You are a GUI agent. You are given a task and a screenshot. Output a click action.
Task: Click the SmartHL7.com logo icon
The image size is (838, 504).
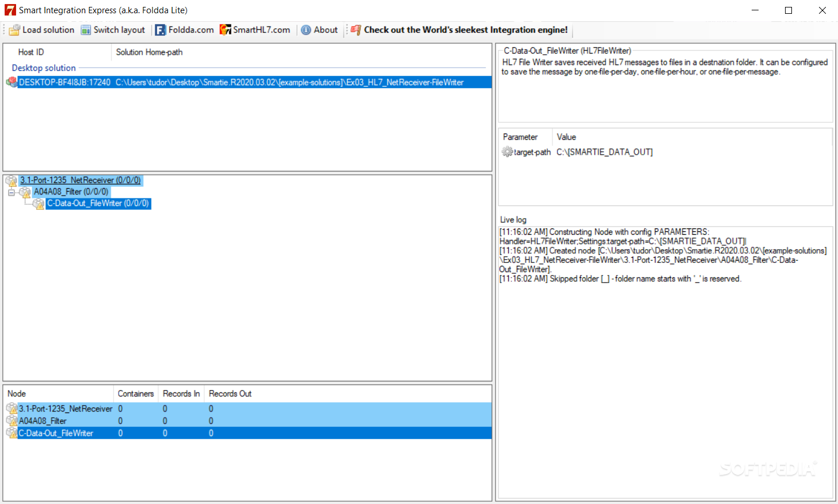[226, 30]
